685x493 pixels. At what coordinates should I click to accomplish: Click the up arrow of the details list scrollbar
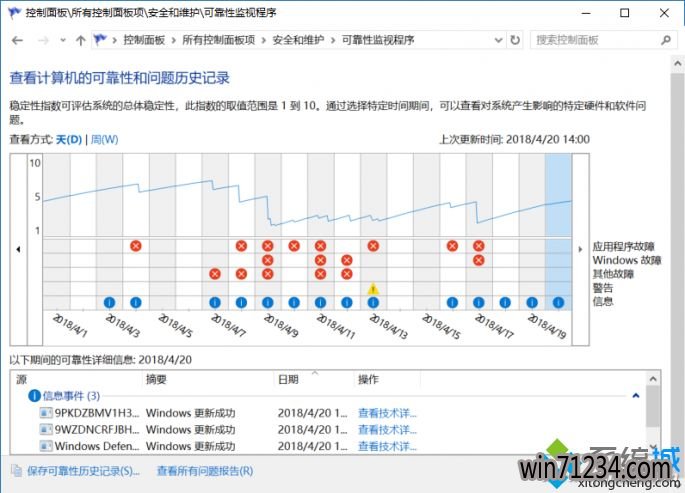(x=653, y=379)
